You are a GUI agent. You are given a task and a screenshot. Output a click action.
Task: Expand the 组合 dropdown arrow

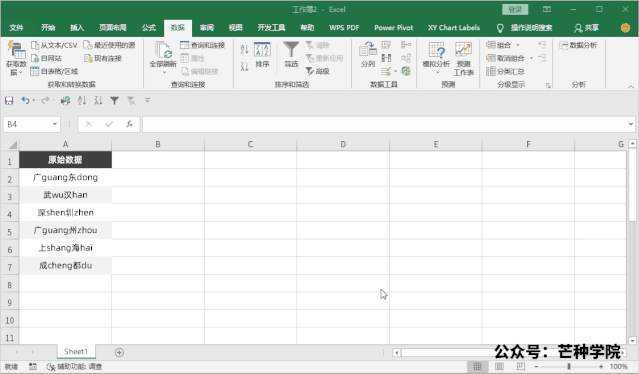click(x=518, y=45)
